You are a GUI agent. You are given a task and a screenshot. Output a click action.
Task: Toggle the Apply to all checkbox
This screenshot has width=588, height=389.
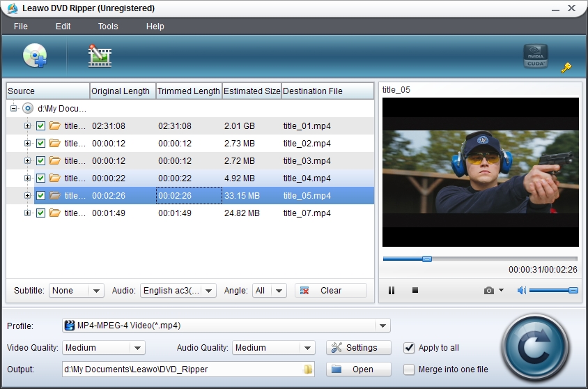click(x=409, y=348)
